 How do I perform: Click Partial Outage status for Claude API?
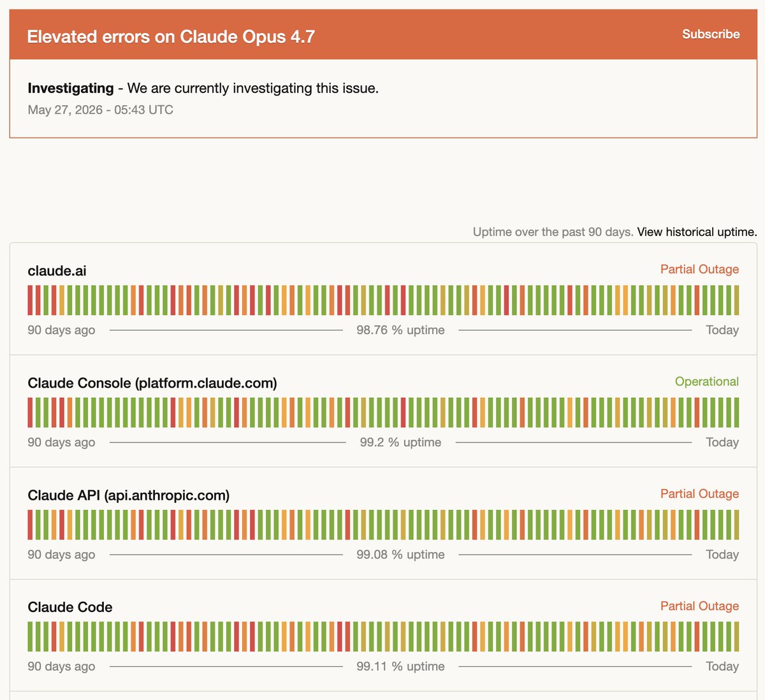pyautogui.click(x=699, y=493)
